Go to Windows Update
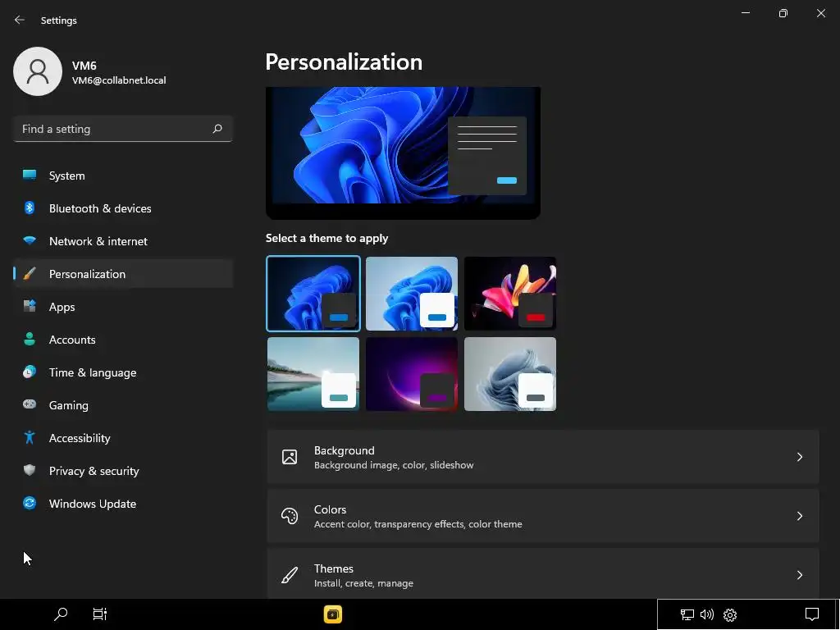Screen dimensions: 840x630 pyautogui.click(x=123, y=503)
